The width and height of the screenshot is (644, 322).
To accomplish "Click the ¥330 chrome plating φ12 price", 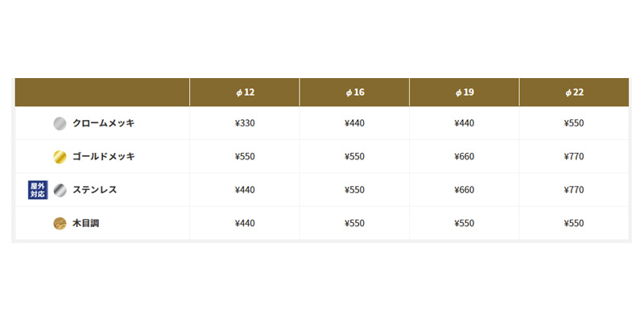I will coord(245,123).
